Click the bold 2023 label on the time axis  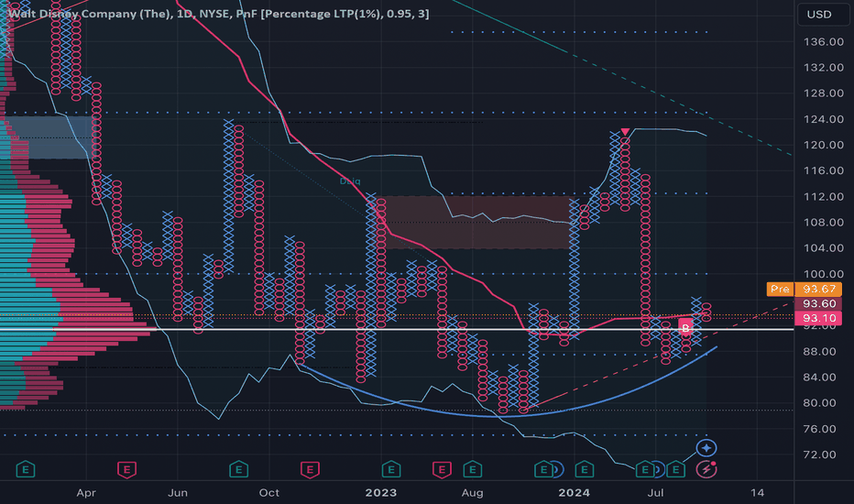[380, 493]
